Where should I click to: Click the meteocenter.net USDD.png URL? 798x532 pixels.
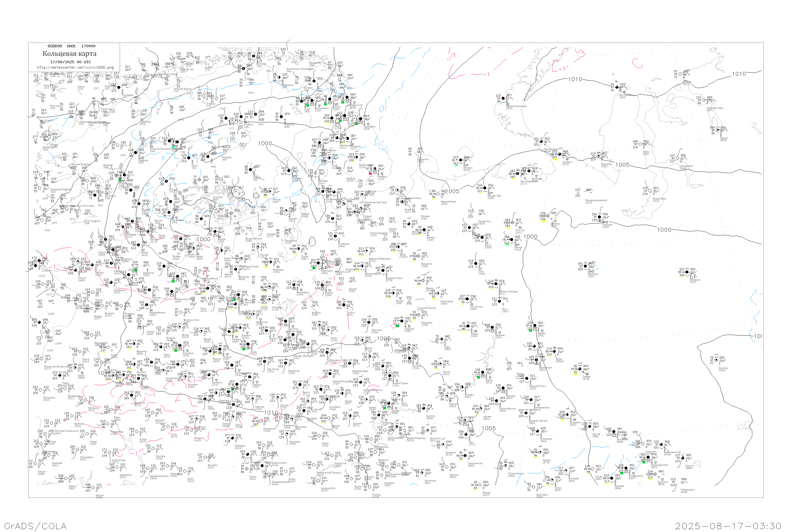(x=75, y=67)
